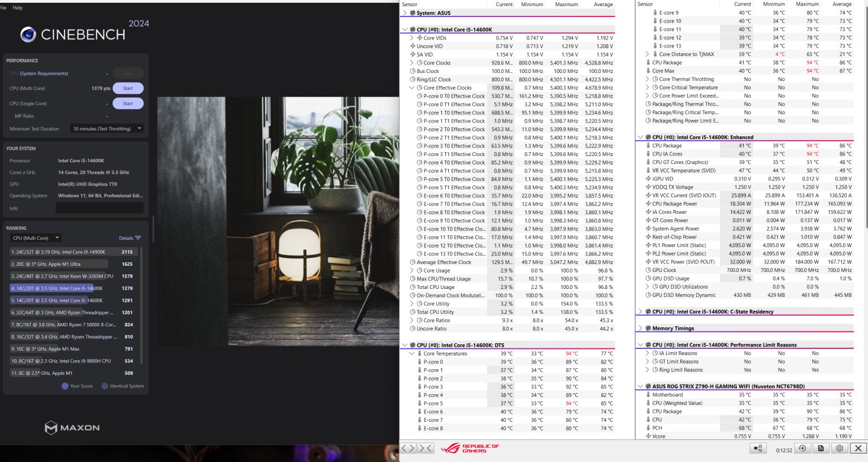Click the Cinebench logo icon
This screenshot has height=462, width=868.
tap(28, 35)
